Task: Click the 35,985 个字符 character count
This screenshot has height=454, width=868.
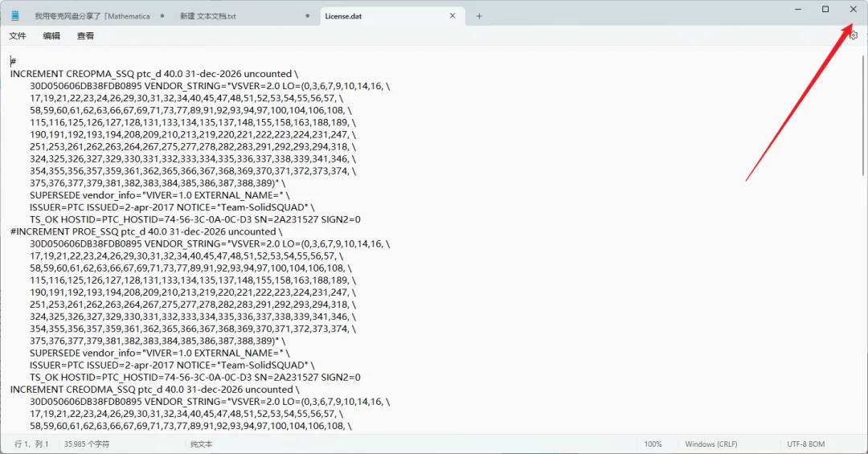Action: (x=86, y=444)
